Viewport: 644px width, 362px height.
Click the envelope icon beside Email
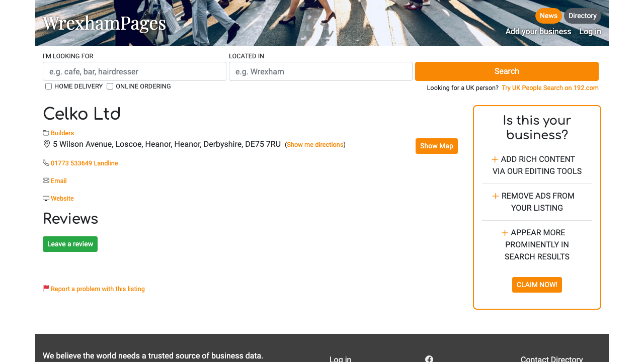pos(45,180)
